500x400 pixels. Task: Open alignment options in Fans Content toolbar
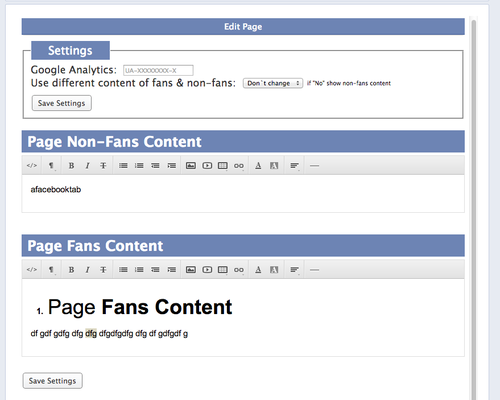(294, 269)
